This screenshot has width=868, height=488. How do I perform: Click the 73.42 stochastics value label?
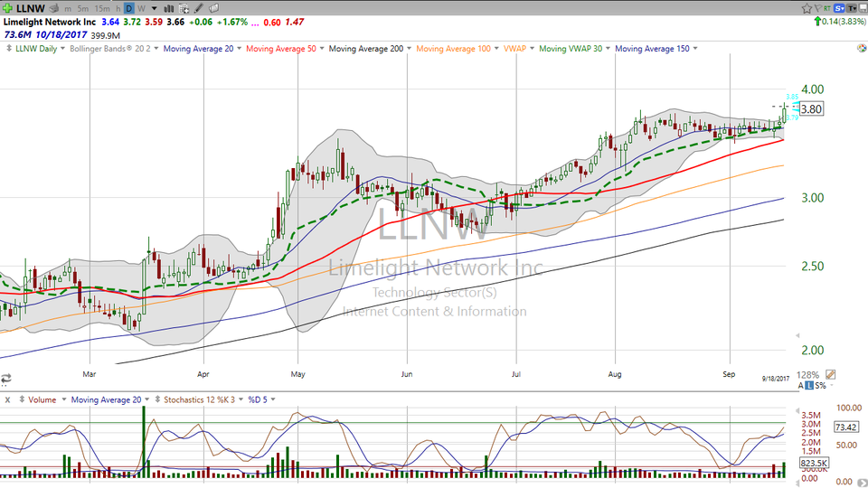point(846,427)
